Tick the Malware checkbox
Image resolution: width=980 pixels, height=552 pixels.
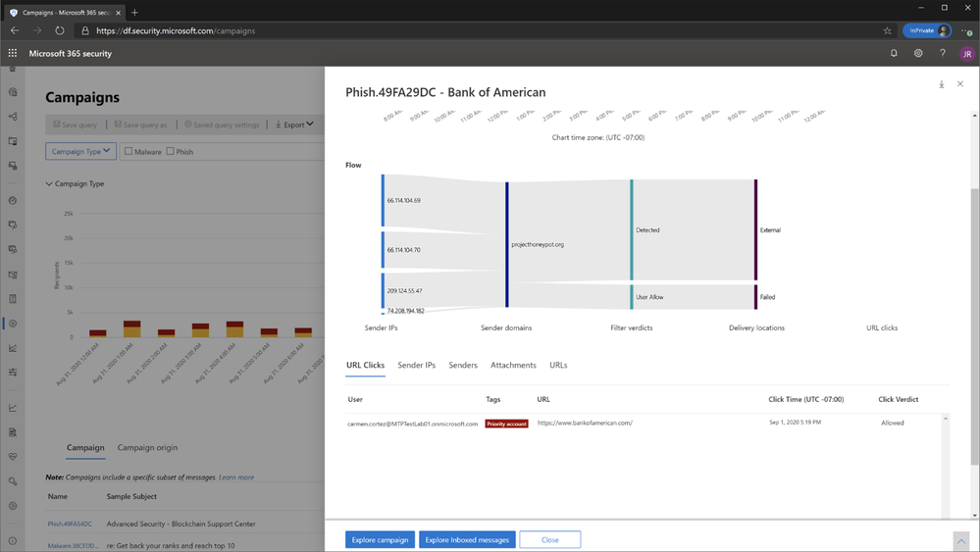coord(129,151)
